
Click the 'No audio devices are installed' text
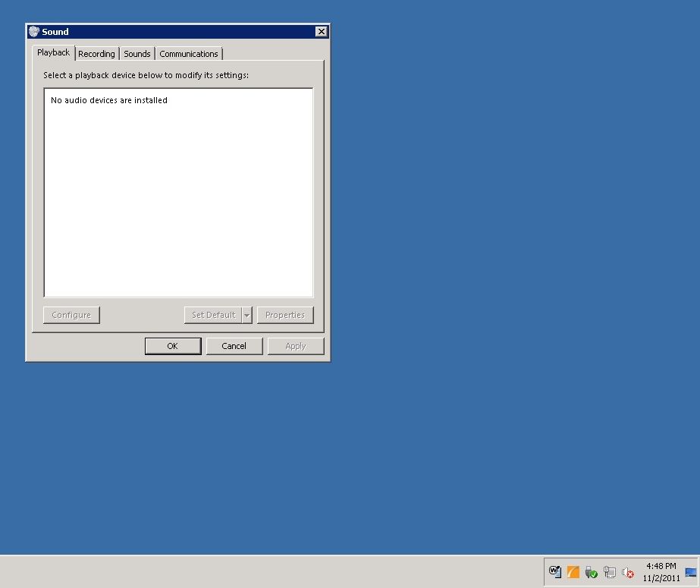click(109, 100)
